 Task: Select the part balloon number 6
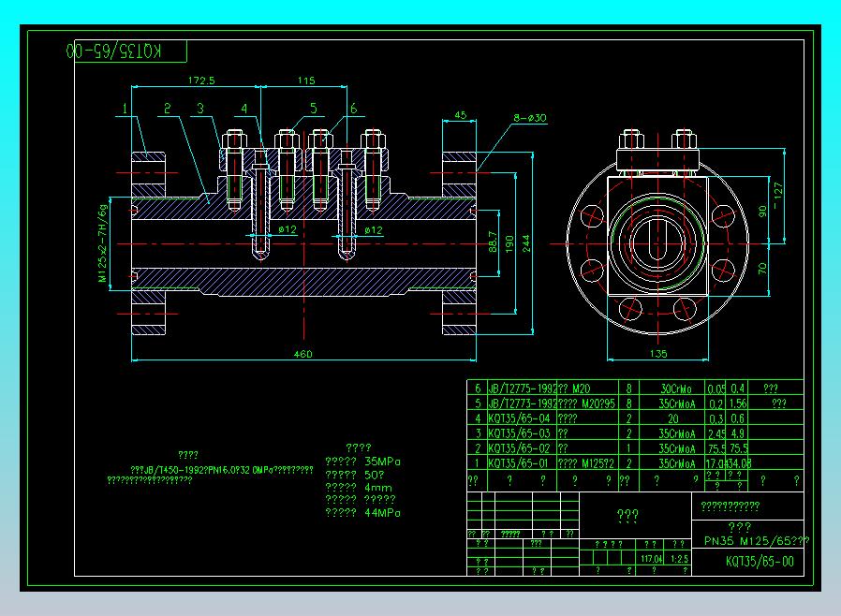pos(353,109)
